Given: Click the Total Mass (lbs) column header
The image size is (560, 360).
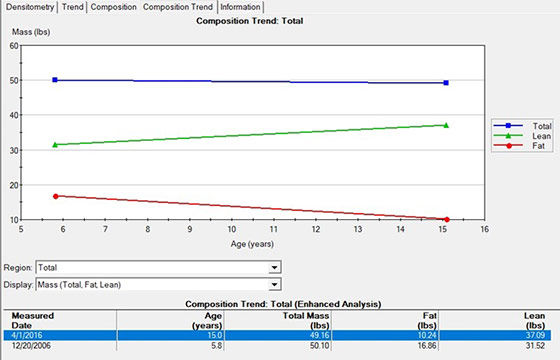Looking at the screenshot, I should [306, 321].
